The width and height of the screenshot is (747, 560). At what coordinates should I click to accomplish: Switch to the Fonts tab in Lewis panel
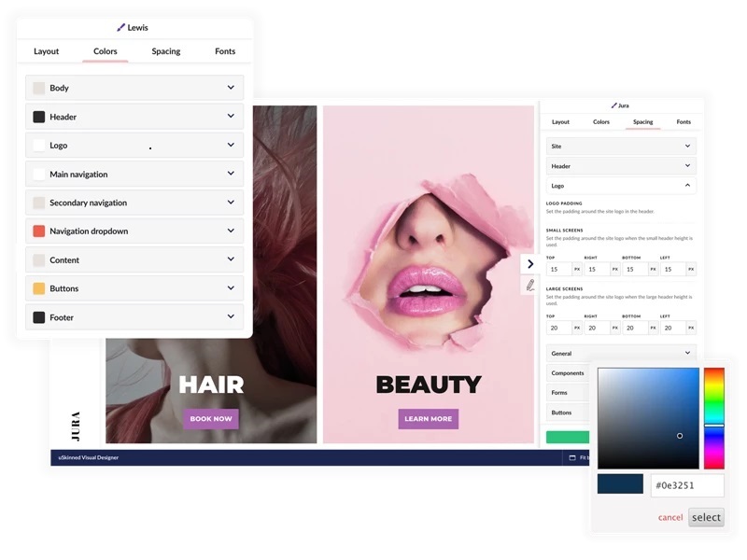[225, 51]
